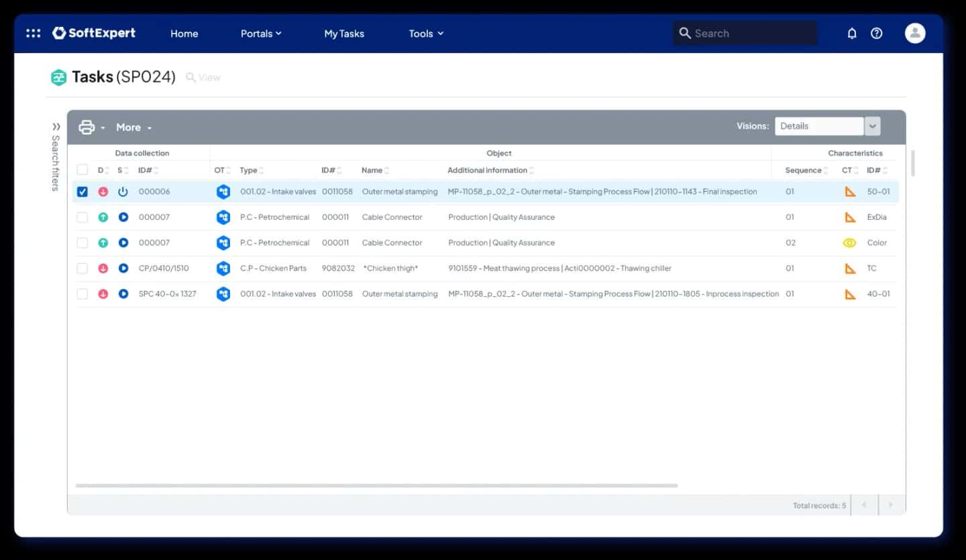Click the SoftExpert logo
The height and width of the screenshot is (560, 966).
point(94,33)
